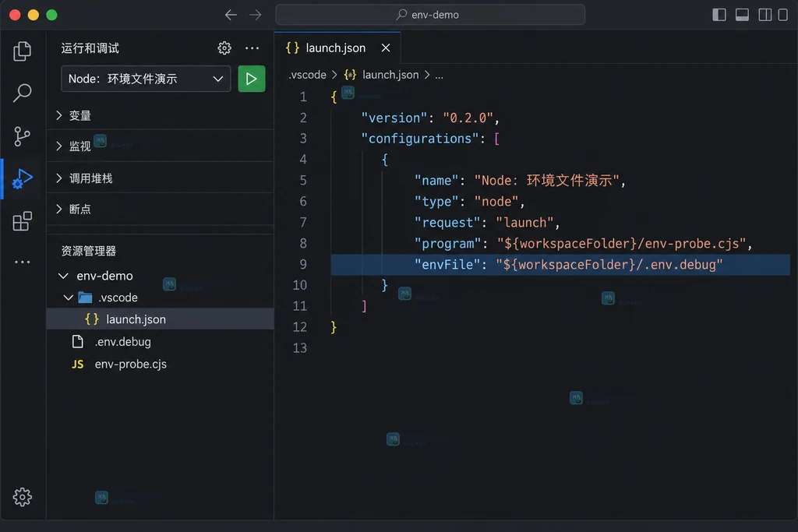The image size is (798, 532).
Task: Toggle the secondary side bar layout icon
Action: coord(765,15)
